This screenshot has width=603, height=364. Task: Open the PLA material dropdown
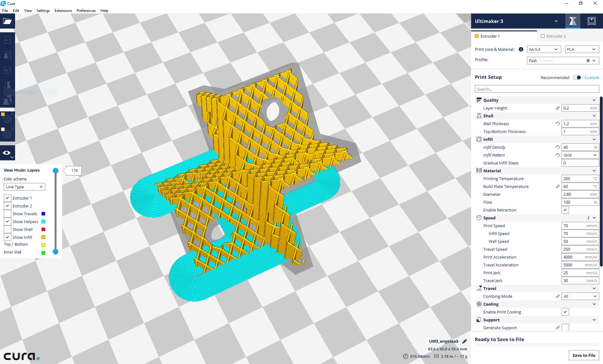[x=582, y=49]
